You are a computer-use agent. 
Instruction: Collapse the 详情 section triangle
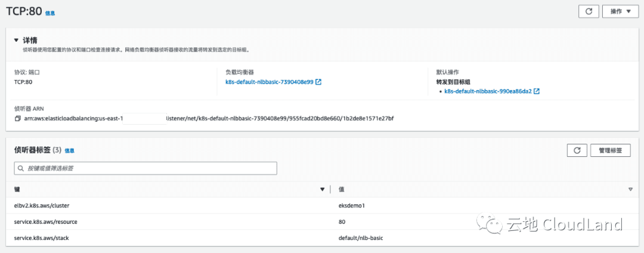16,41
